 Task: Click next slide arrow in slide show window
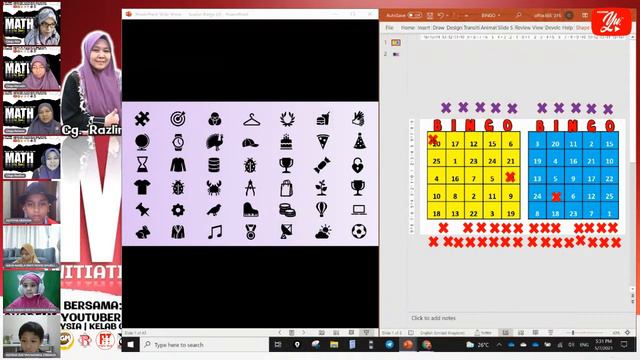tap(303, 333)
